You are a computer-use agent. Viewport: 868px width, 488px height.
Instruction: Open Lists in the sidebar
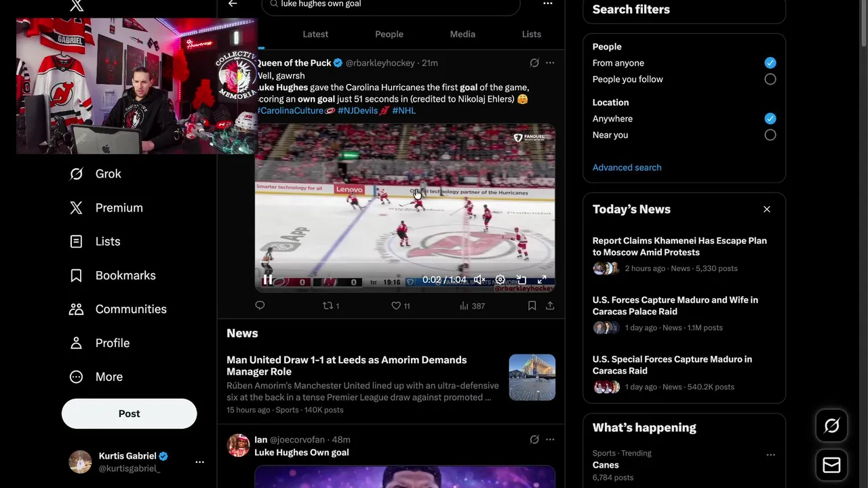coord(95,241)
